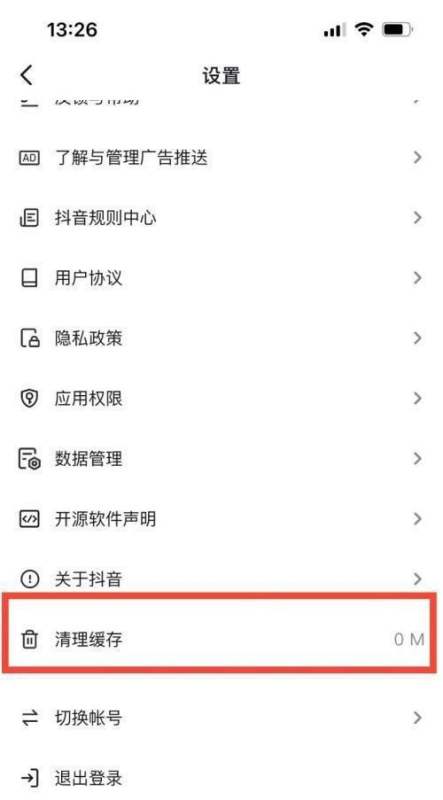
Task: Expand 了解与管理广告推送 via its chevron
Action: pos(417,158)
